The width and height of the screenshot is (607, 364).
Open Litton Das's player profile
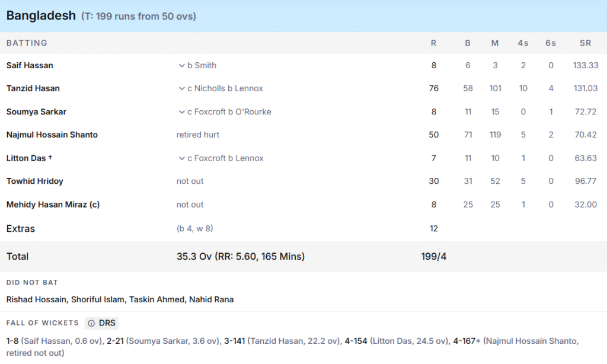point(26,158)
